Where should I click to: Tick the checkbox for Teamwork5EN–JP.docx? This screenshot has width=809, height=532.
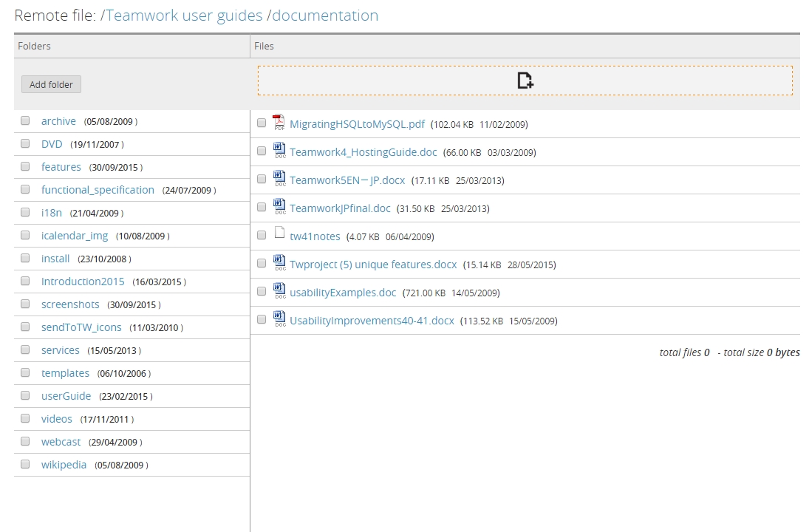pos(262,179)
